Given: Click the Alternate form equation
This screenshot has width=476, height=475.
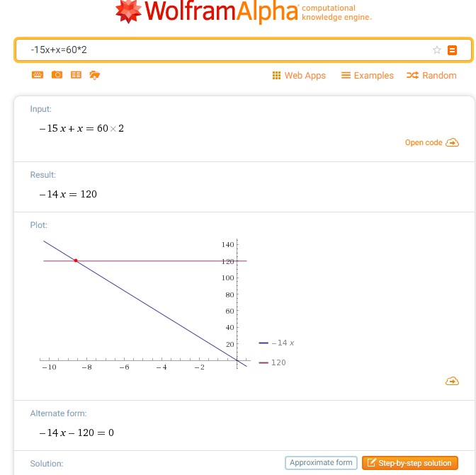Looking at the screenshot, I should (76, 433).
